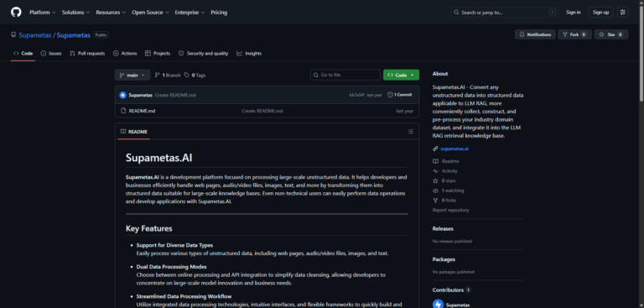View the 0 Tags link
This screenshot has height=308, width=644.
(195, 76)
